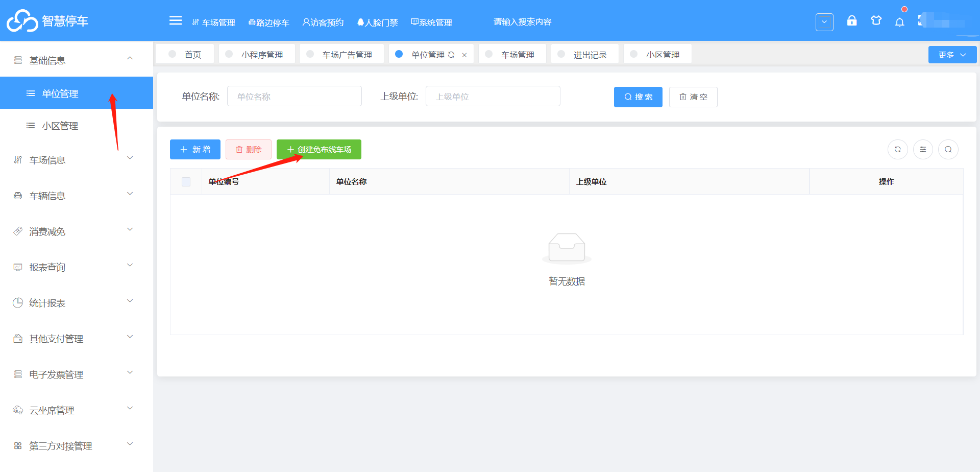Screen dimensions: 980x472
Task: Click the 创建免布线车场 button
Action: pos(319,150)
